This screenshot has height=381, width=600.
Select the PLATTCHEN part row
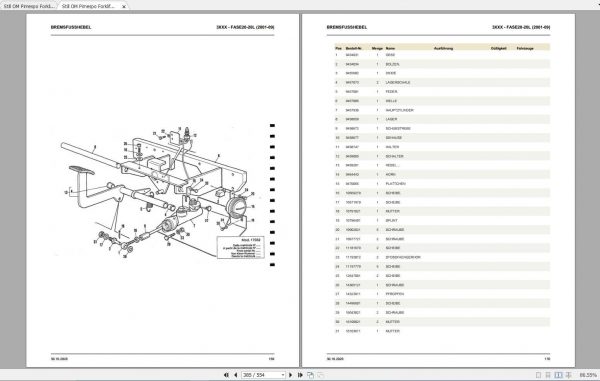[442, 184]
